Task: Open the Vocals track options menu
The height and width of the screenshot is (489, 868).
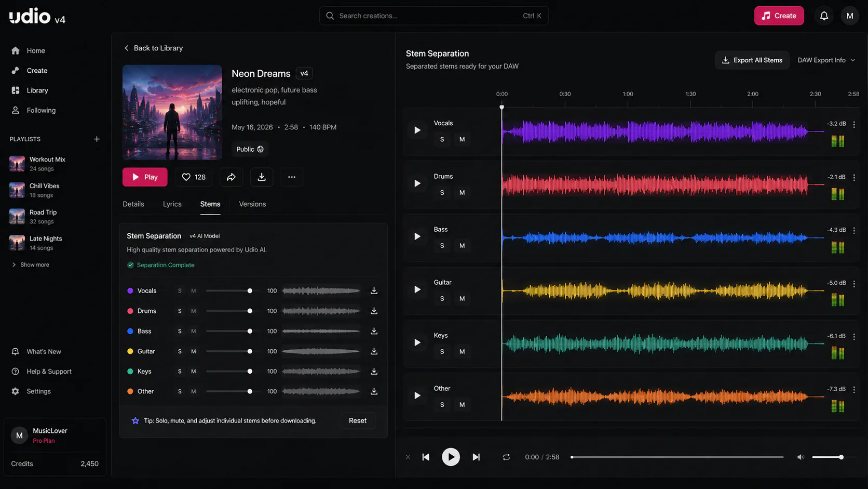Action: (x=854, y=124)
